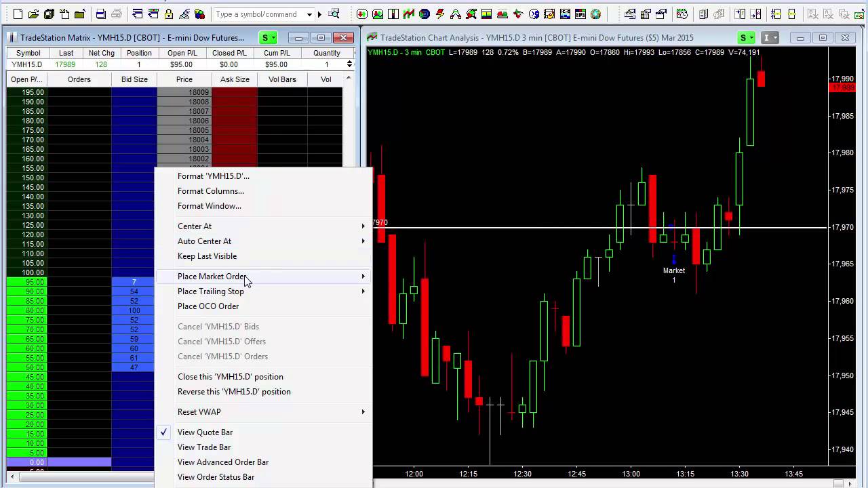Click the curved arch toolbar icon
Image resolution: width=868 pixels, height=488 pixels.
tap(456, 14)
